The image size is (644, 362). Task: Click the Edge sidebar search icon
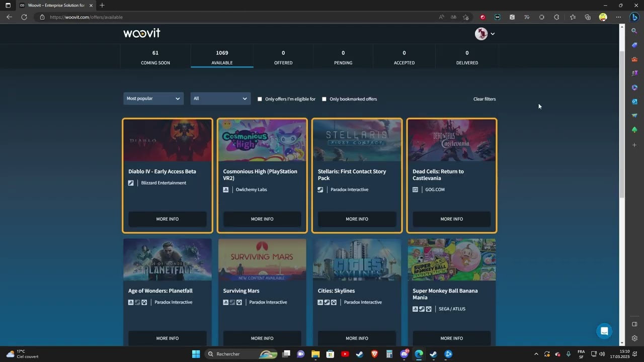[634, 31]
